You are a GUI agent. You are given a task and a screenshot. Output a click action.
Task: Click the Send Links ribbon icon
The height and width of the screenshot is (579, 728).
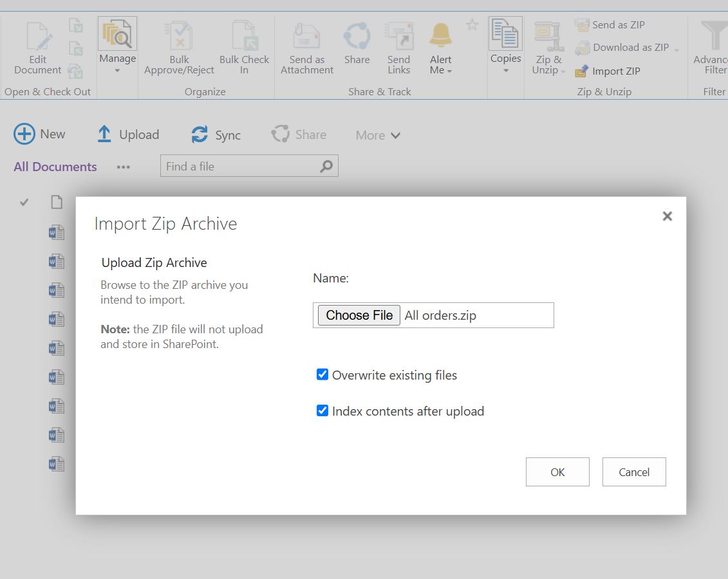pos(399,36)
